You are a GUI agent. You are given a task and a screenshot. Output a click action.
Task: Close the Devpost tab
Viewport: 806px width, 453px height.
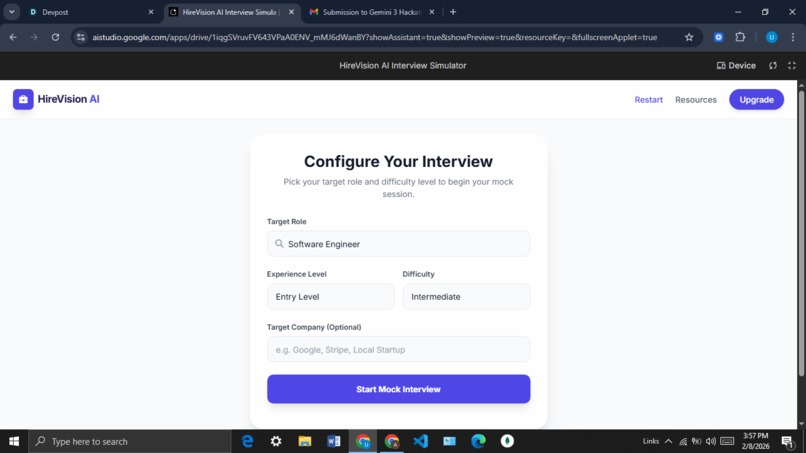(151, 12)
